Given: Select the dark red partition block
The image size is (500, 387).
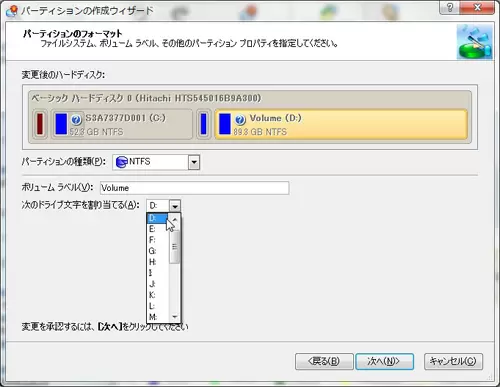Looking at the screenshot, I should pos(40,124).
